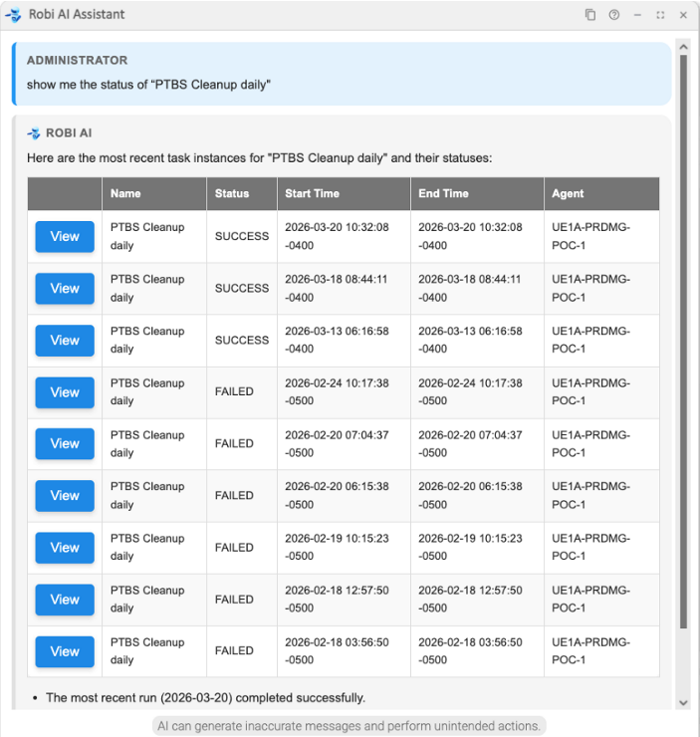View the 2026-03-18 08:44:11 task instance
This screenshot has width=700, height=737.
(x=65, y=289)
